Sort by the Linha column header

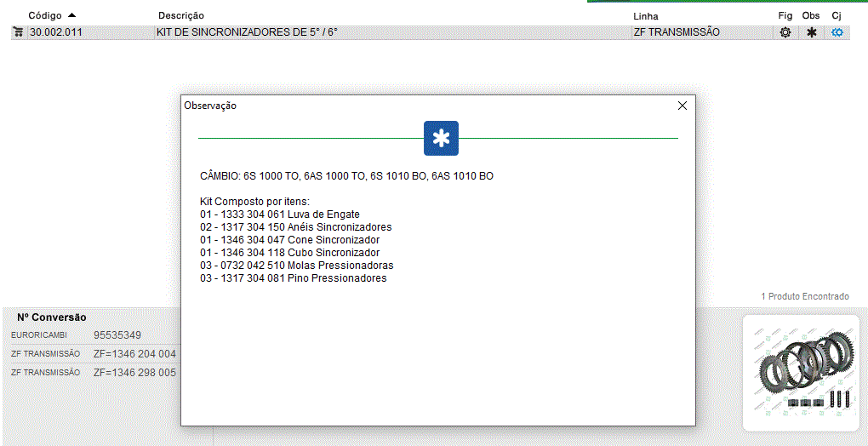[x=645, y=16]
